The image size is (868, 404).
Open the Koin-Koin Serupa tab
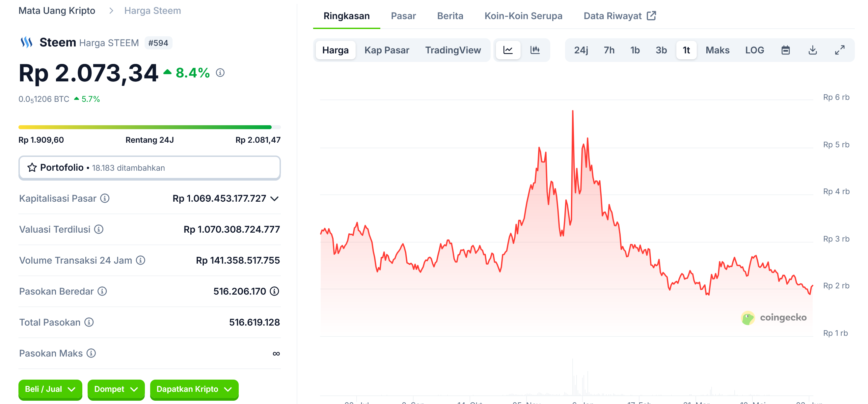pyautogui.click(x=523, y=16)
